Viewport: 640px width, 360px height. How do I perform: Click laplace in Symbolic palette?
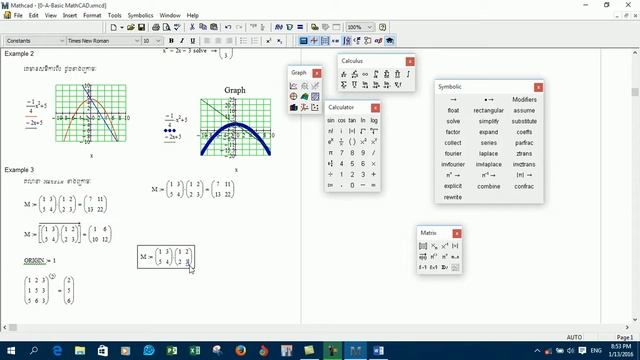tap(489, 154)
